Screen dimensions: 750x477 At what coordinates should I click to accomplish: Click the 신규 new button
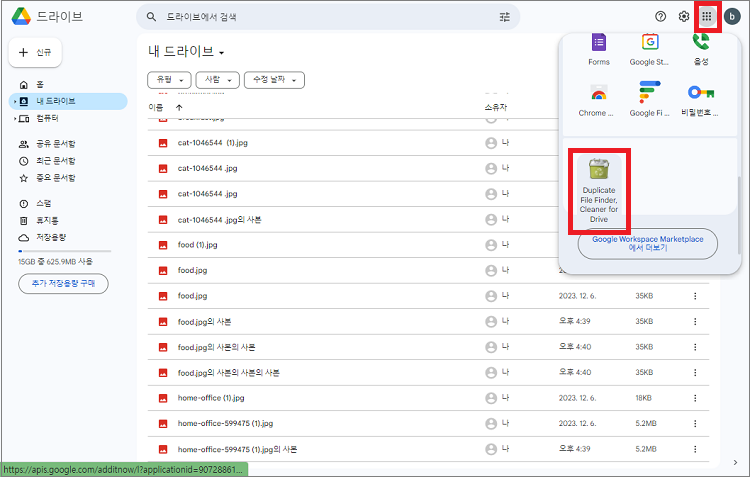[x=35, y=52]
